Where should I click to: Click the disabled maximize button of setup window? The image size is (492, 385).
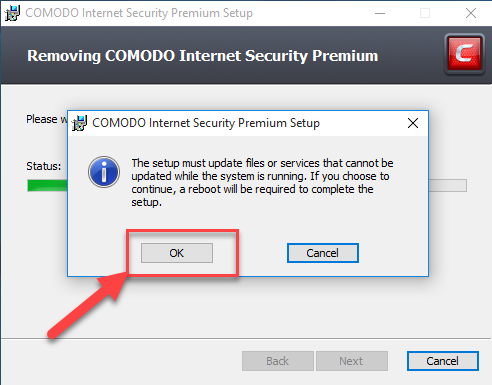click(x=425, y=13)
